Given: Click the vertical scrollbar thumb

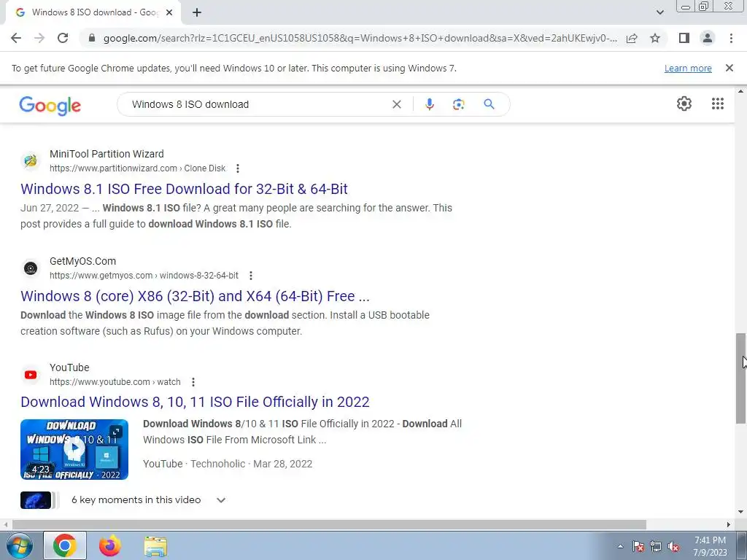Looking at the screenshot, I should 740,378.
